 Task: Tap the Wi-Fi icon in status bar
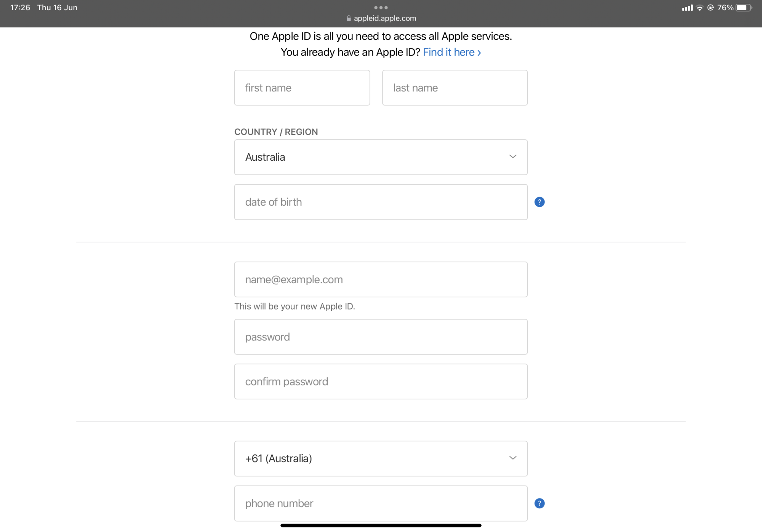tap(700, 8)
